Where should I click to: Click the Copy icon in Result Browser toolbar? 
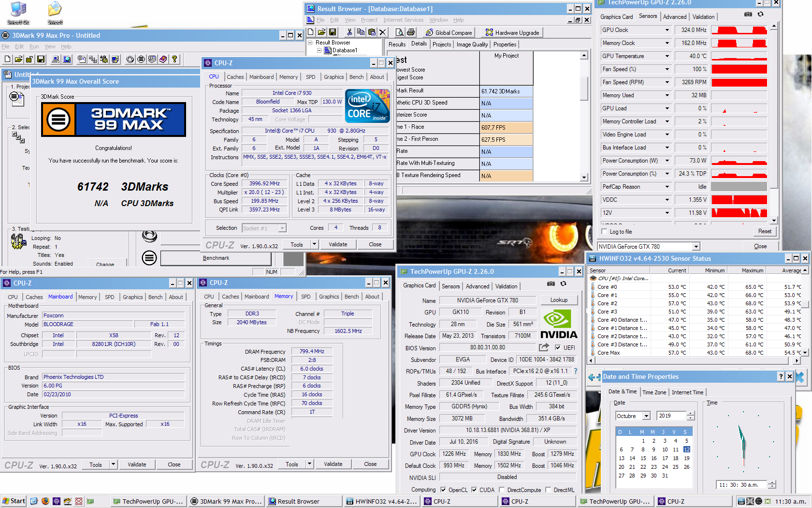(x=361, y=32)
